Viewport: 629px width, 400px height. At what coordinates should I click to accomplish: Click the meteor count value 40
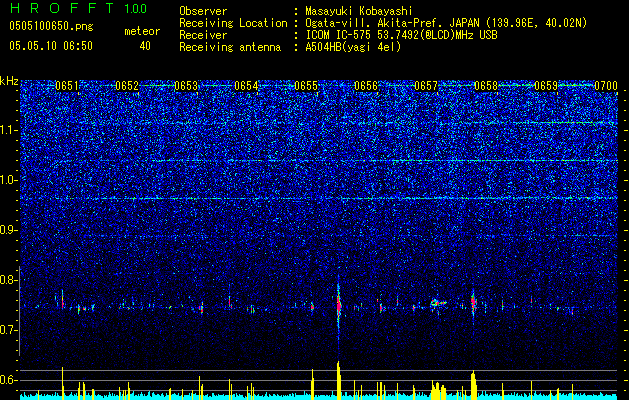click(145, 46)
